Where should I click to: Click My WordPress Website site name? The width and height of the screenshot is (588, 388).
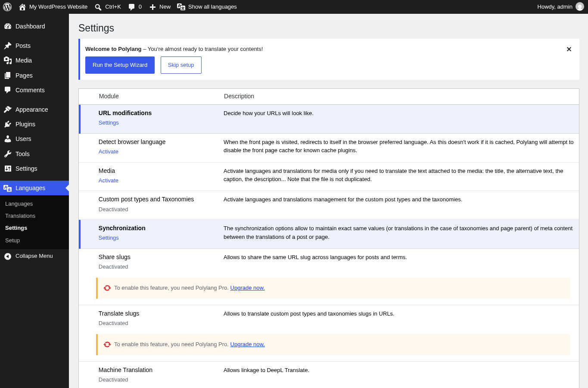[x=58, y=7]
